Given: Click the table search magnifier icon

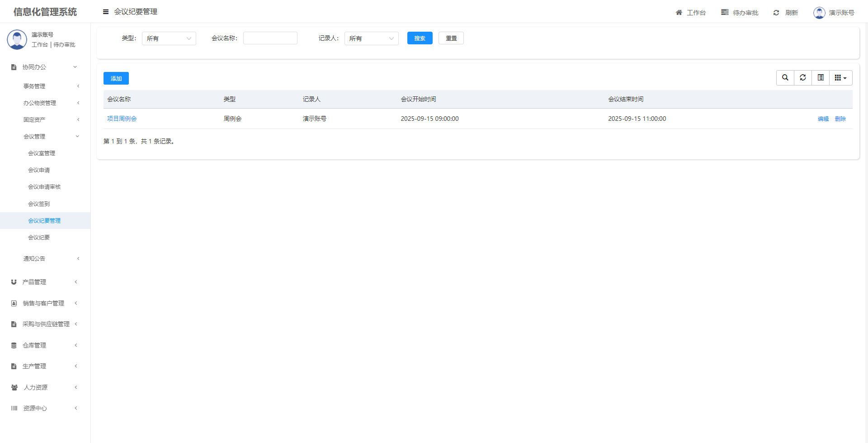Looking at the screenshot, I should click(x=785, y=78).
